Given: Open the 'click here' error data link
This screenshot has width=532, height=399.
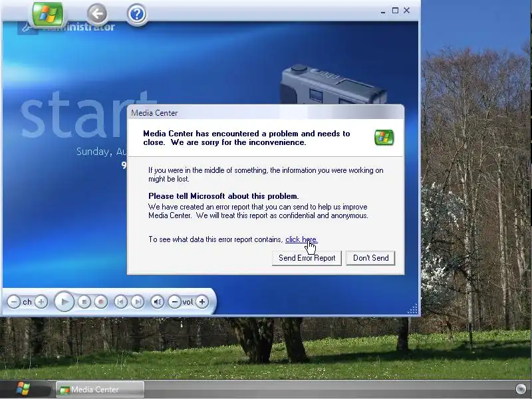Looking at the screenshot, I should click(x=301, y=239).
